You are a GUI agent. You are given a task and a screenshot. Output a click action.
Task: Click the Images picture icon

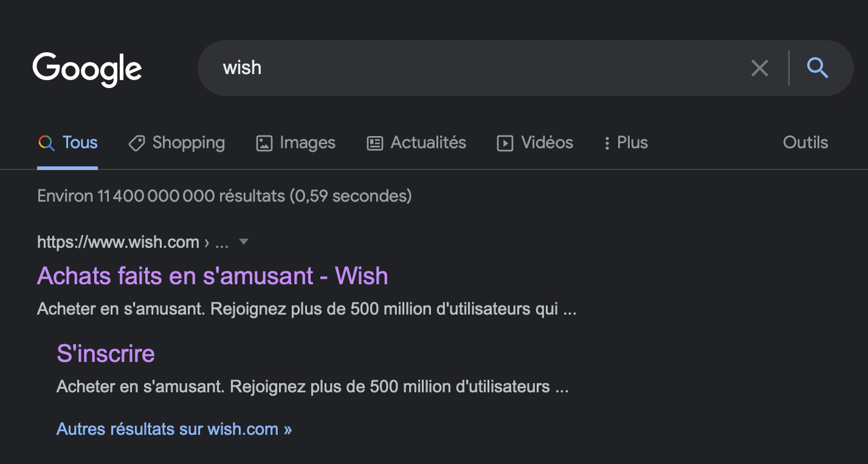[x=264, y=142]
